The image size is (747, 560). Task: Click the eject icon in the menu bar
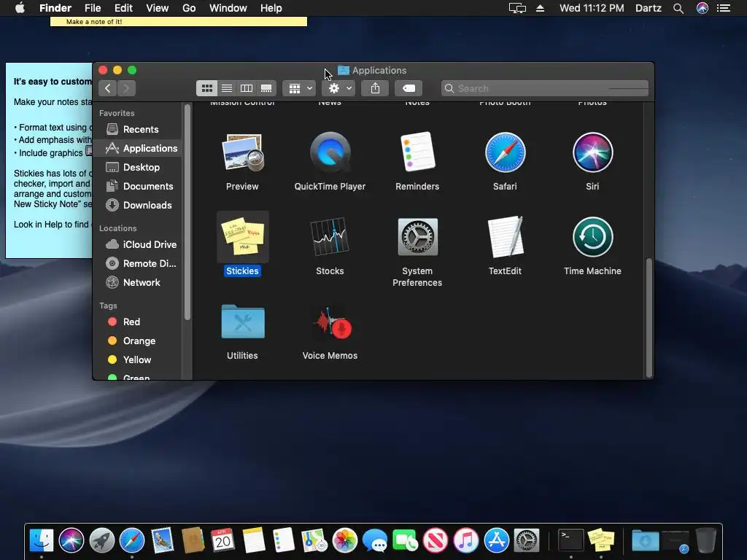(541, 8)
